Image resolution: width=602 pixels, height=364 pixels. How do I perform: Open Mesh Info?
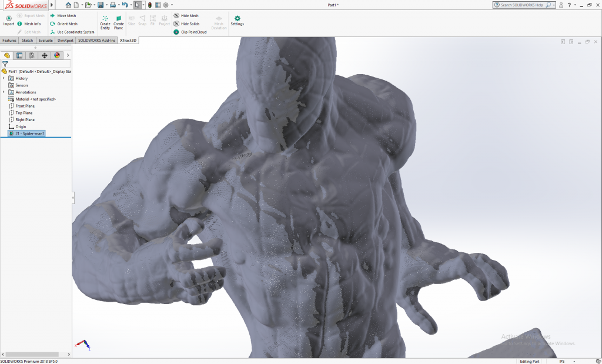tap(29, 24)
